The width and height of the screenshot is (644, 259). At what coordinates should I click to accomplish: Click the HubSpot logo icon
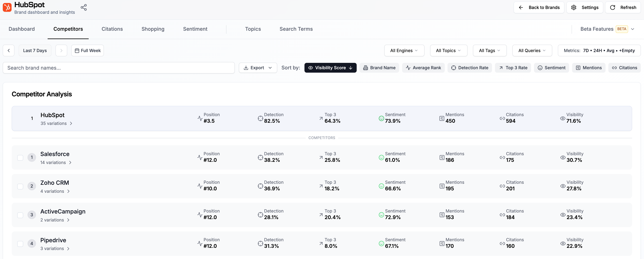tap(7, 8)
